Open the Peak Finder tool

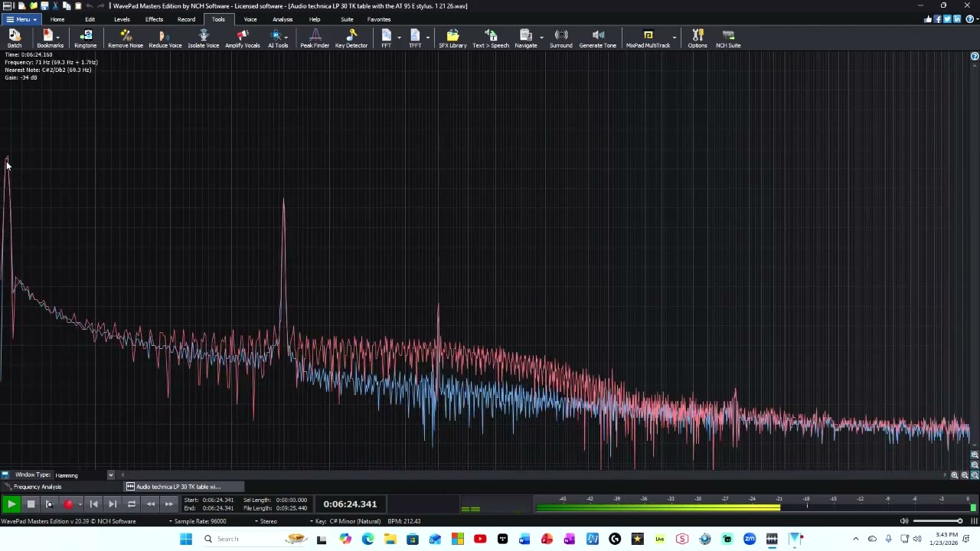click(x=315, y=38)
